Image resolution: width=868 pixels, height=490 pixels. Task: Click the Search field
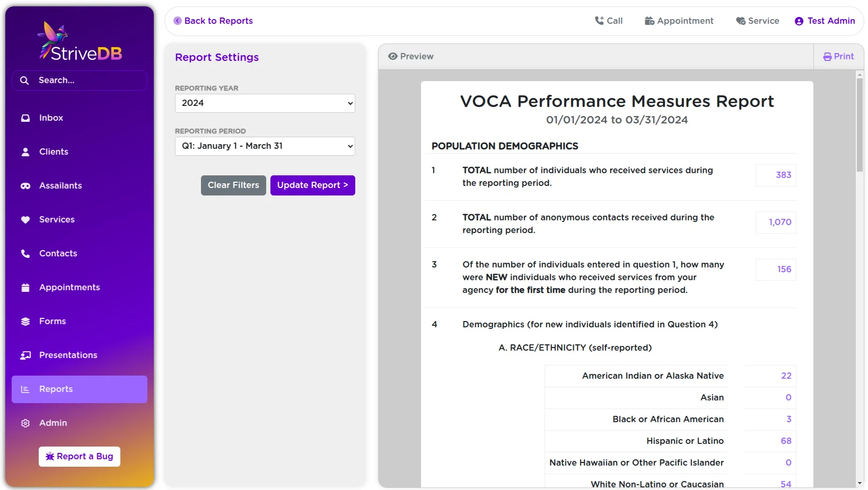coord(79,80)
